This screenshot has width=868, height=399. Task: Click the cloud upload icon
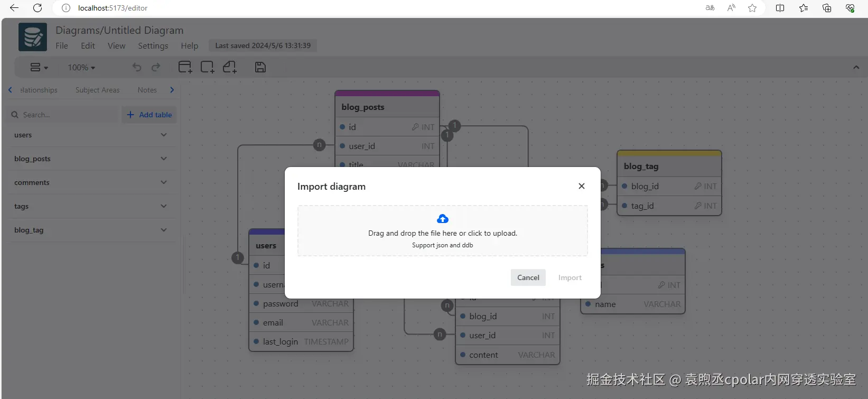[x=443, y=219]
